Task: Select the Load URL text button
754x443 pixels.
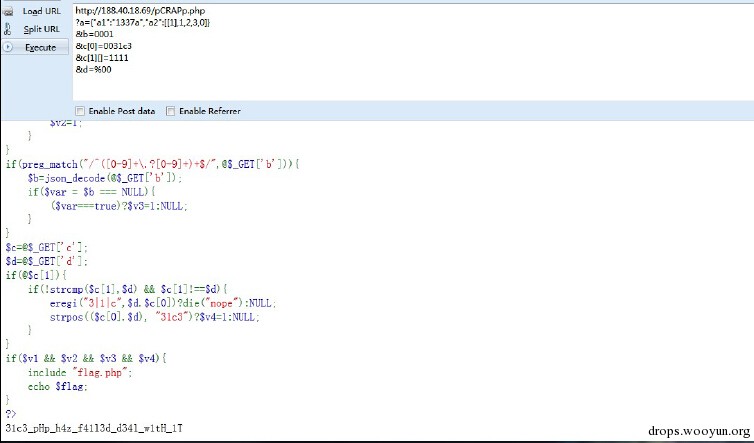Action: click(x=42, y=11)
